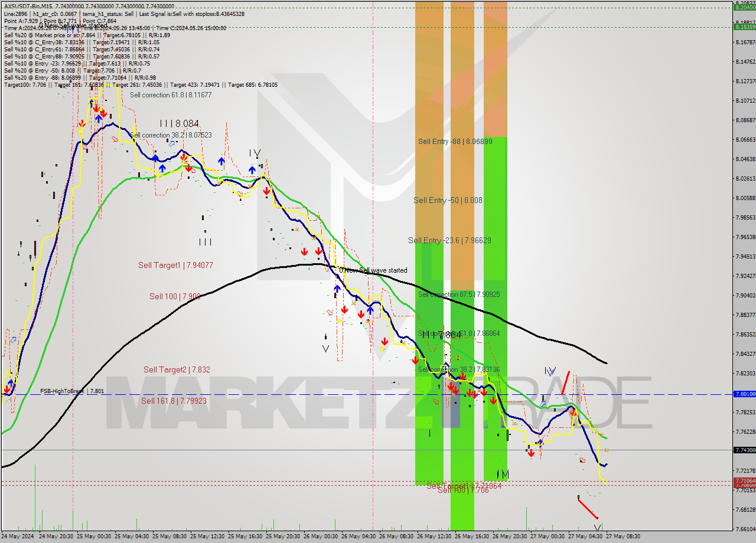
Task: Click the 24 May 2024 date label
Action: click(18, 537)
